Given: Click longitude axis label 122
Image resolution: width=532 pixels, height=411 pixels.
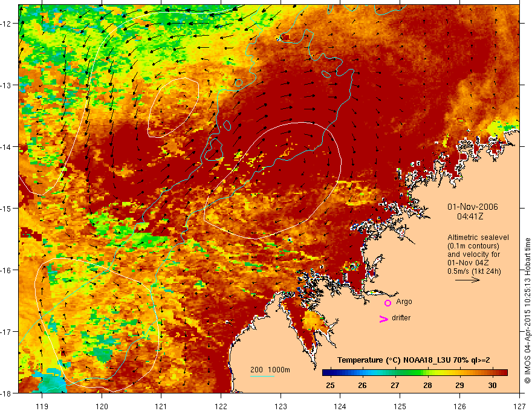Looking at the screenshot, I should [221, 406].
